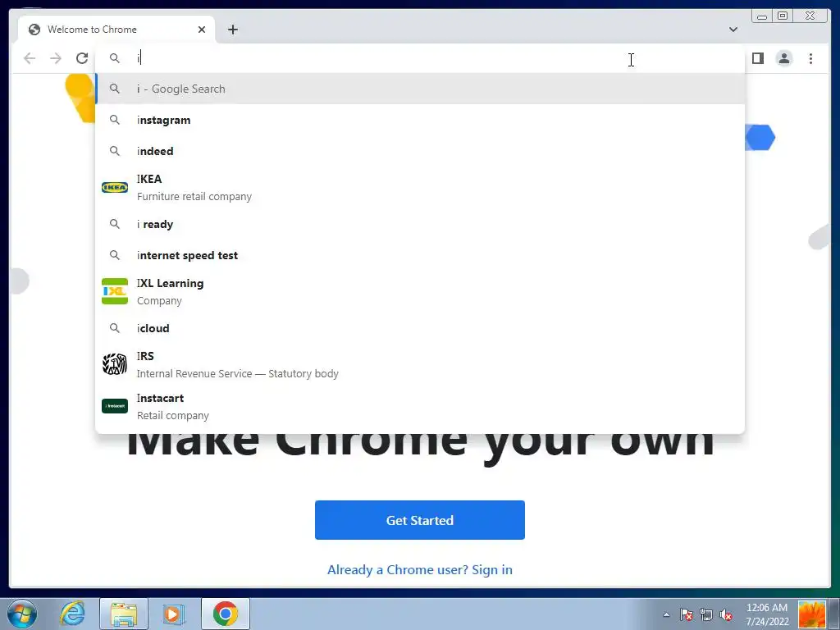Screen dimensions: 840x630
Task: Open the Action Center flag icon
Action: [x=687, y=614]
